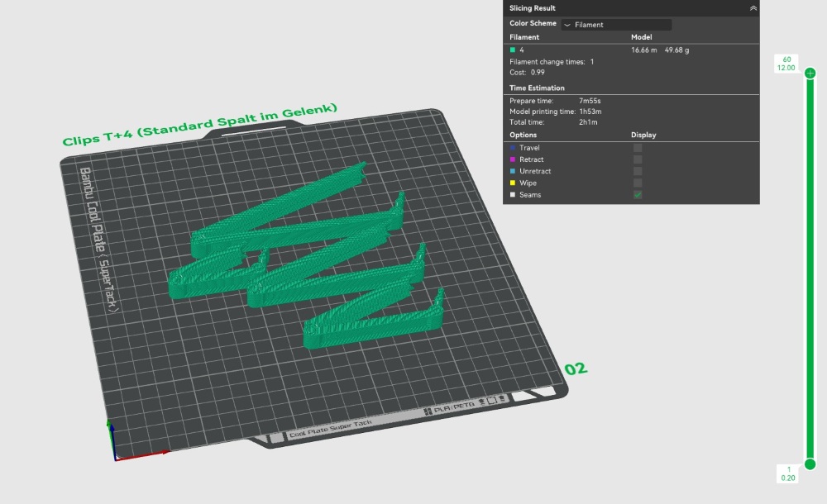Click the white Seams legend icon
827x504 pixels.
click(513, 194)
